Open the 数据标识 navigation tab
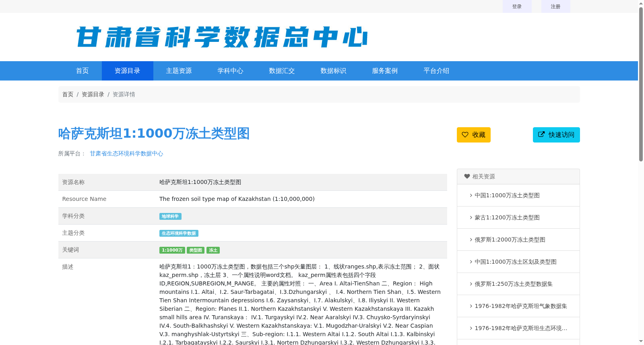This screenshot has height=345, width=644. [334, 71]
